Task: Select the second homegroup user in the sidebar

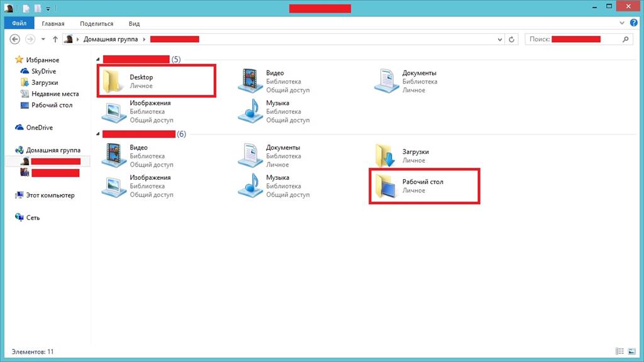Action: coord(50,173)
